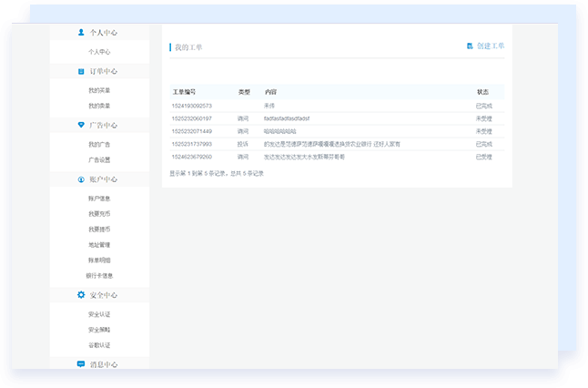Click the 账户中心 circle icon
Viewport: 588px width, 388px height.
(x=81, y=179)
